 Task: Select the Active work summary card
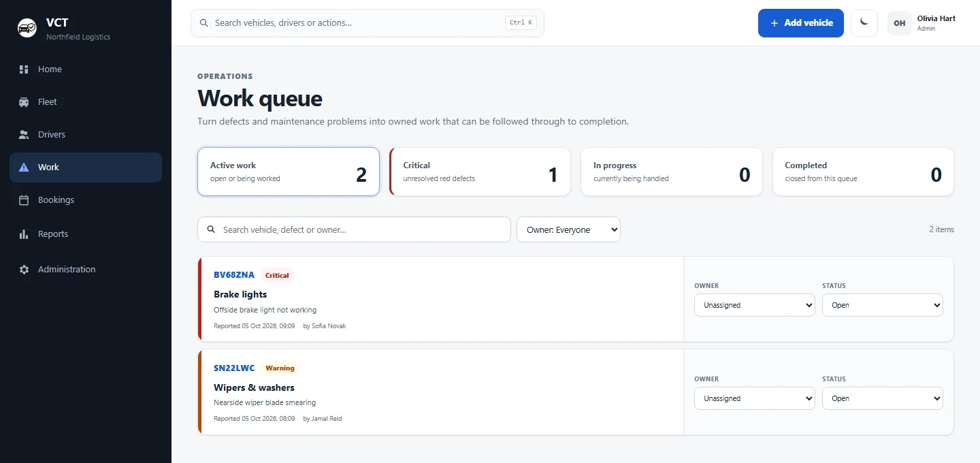[x=289, y=172]
